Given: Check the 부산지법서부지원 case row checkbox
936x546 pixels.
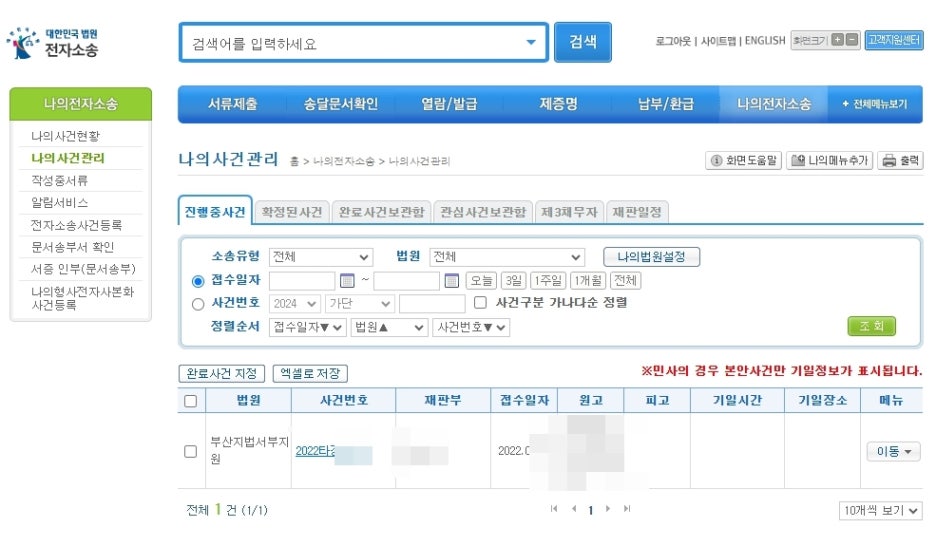Looking at the screenshot, I should pyautogui.click(x=190, y=451).
